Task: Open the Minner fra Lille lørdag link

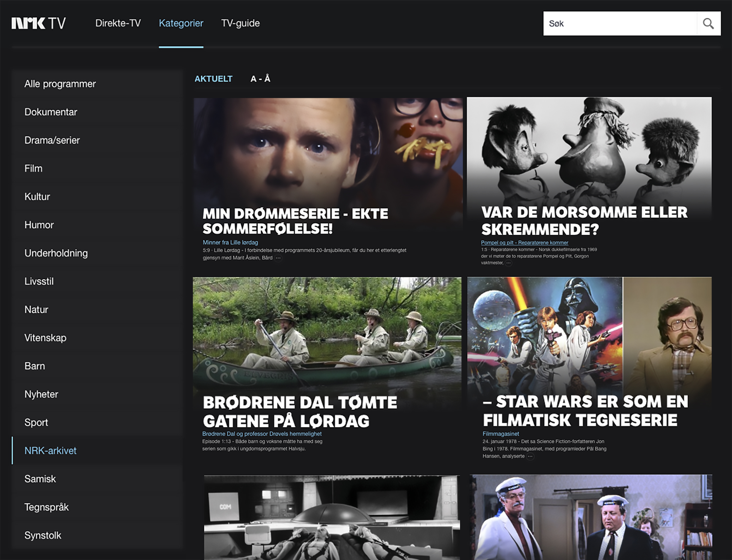Action: click(230, 242)
